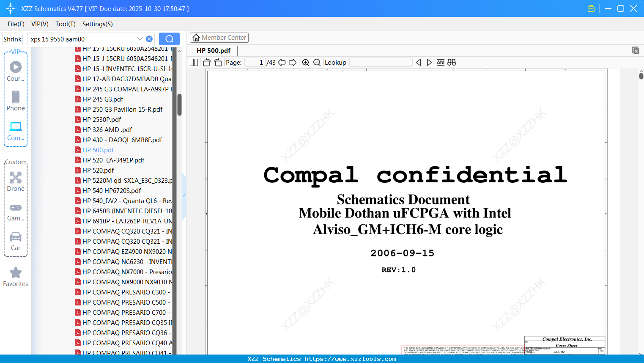Click the XZZ app logo
This screenshot has height=363, width=644.
click(11, 8)
